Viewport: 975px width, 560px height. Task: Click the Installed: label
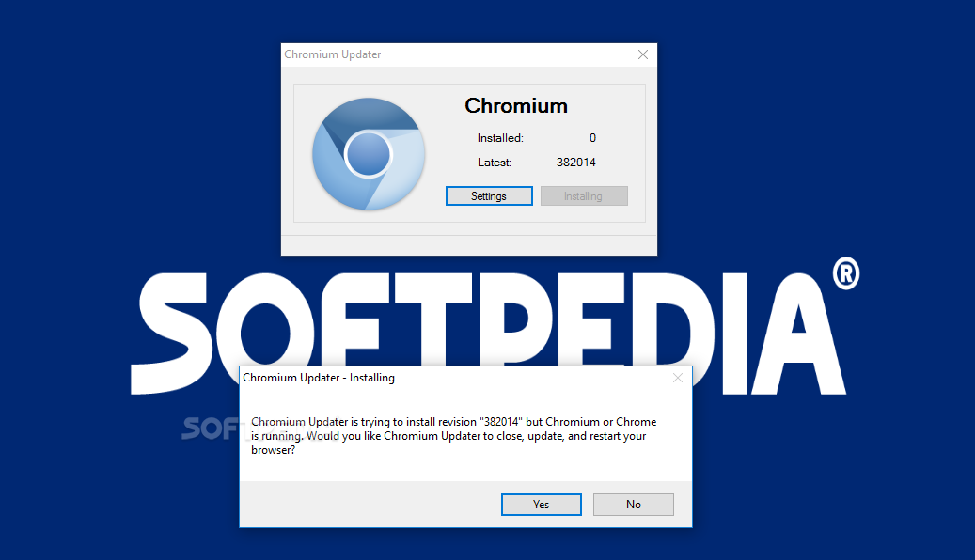point(500,138)
